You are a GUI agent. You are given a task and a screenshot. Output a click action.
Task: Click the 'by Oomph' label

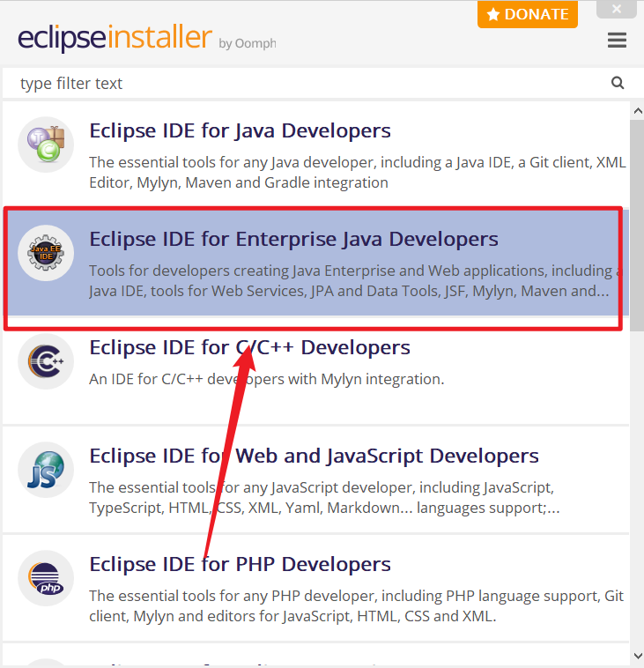click(248, 43)
